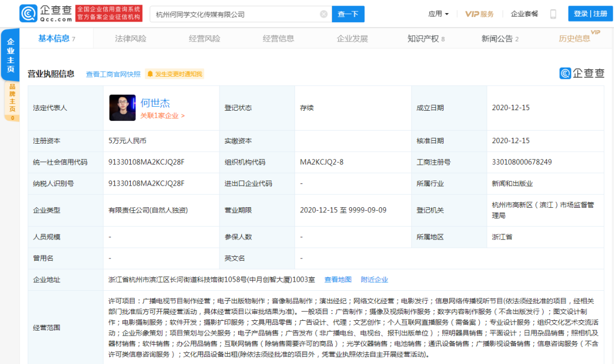Switch to 法律风险 tab
The image size is (614, 364).
130,39
